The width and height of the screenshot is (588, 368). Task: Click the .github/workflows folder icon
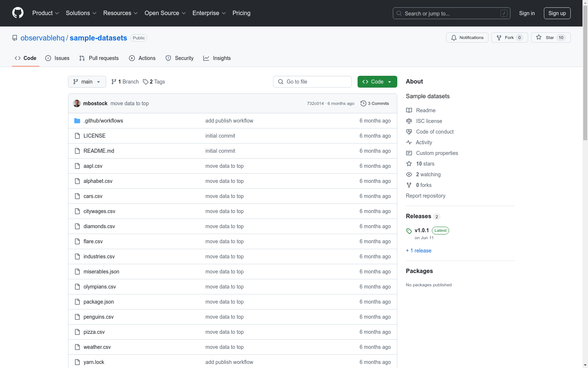click(x=77, y=121)
